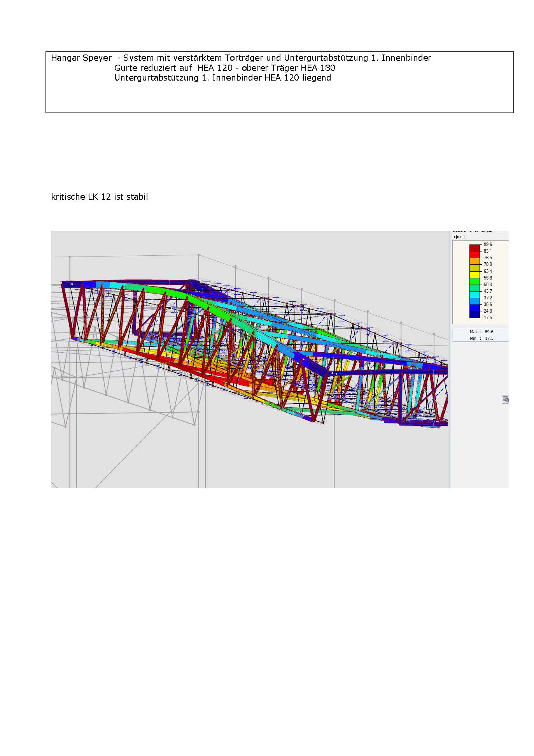
Task: Click the list-with-magnifier icon in the side panel
Action: (x=505, y=399)
